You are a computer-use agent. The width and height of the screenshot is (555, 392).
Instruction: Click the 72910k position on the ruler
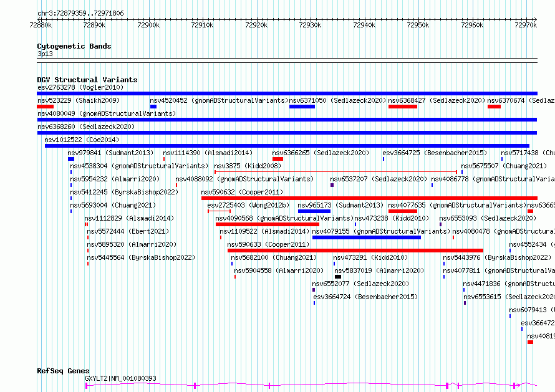[202, 25]
